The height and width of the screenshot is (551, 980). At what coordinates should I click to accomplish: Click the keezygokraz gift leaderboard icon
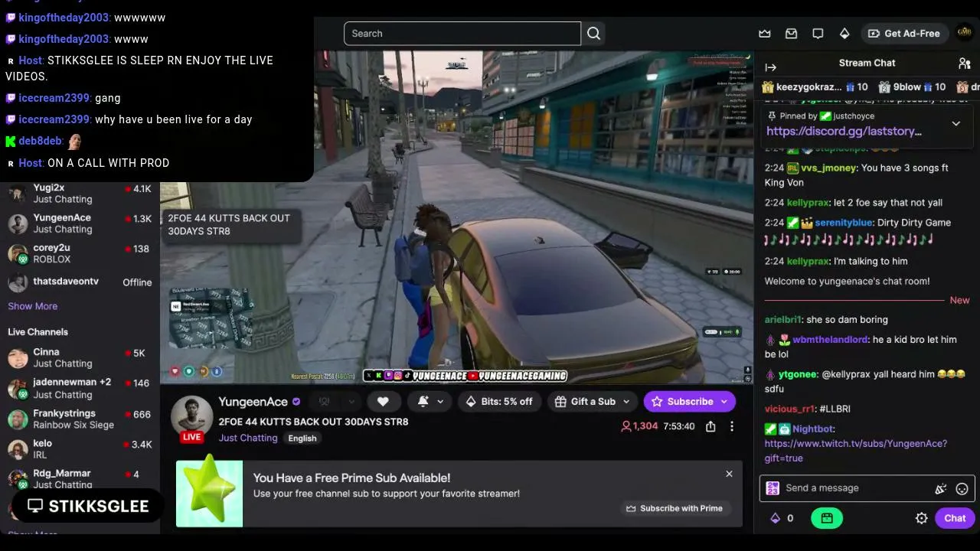[x=767, y=87]
